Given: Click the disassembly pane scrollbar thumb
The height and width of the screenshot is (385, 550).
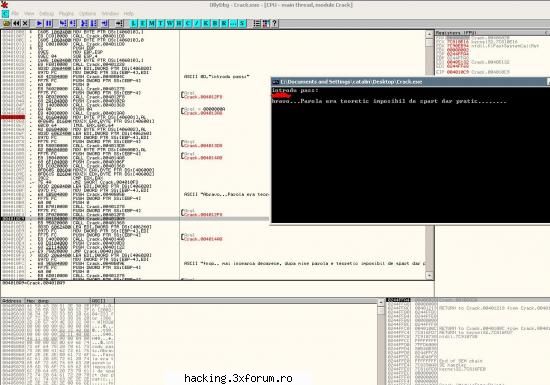Looking at the screenshot, I should (429, 43).
